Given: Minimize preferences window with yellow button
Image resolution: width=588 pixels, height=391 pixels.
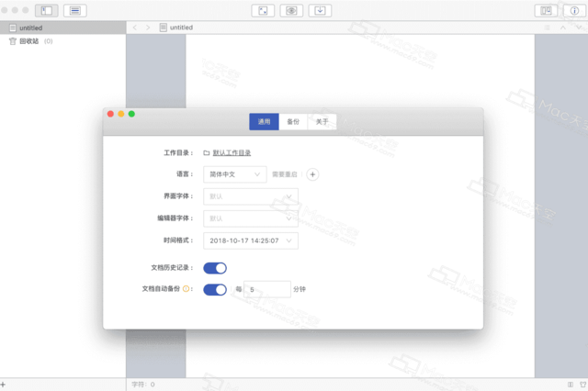Looking at the screenshot, I should [x=121, y=114].
